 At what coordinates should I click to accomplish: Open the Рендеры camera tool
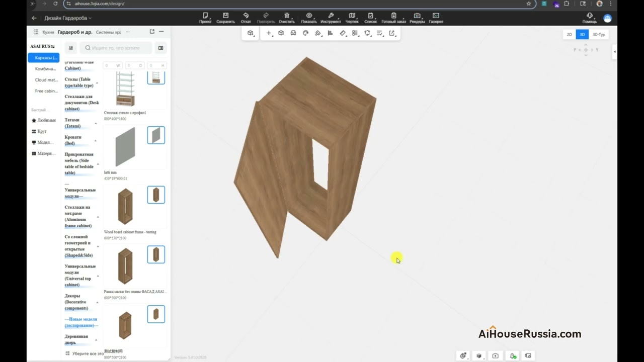(417, 18)
